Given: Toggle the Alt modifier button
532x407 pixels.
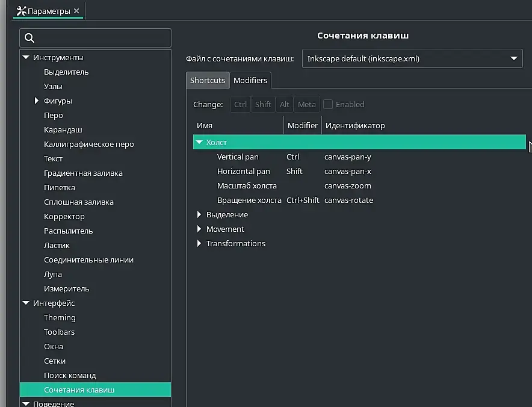Looking at the screenshot, I should click(284, 104).
